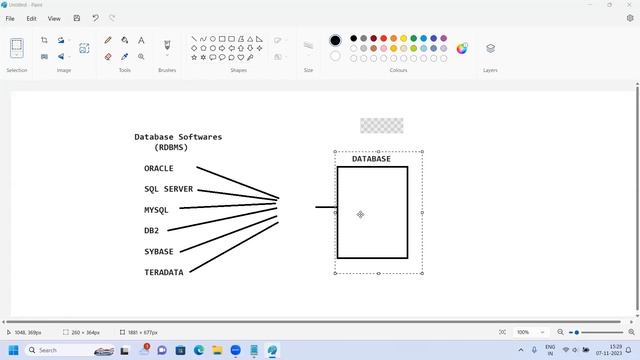
Task: Select Colour 2 white background swatch
Action: coord(335,56)
